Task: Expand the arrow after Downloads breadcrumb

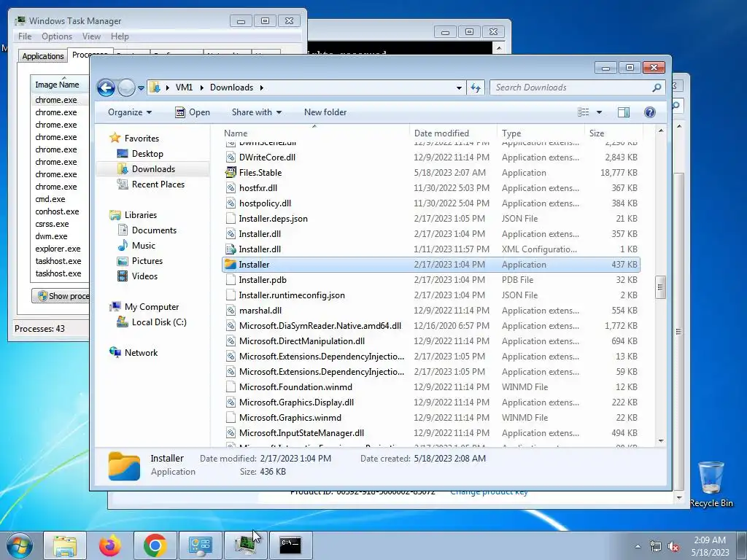Action: (x=262, y=87)
